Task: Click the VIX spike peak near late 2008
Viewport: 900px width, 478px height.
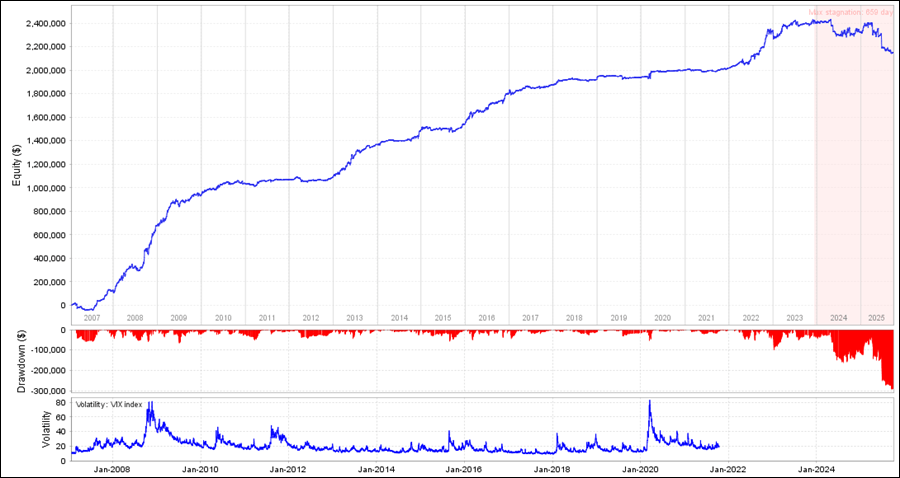Action: 150,404
